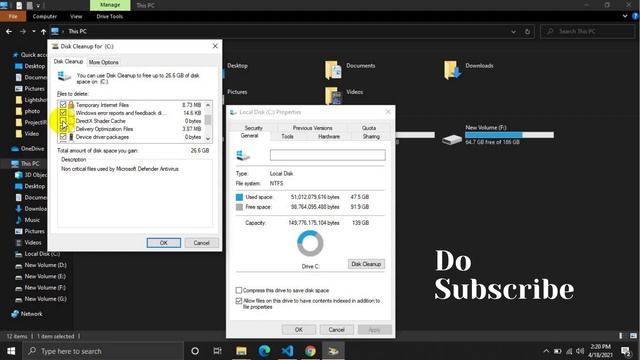This screenshot has width=640, height=360.
Task: Click Disk Cleanup button in Properties
Action: (x=366, y=264)
